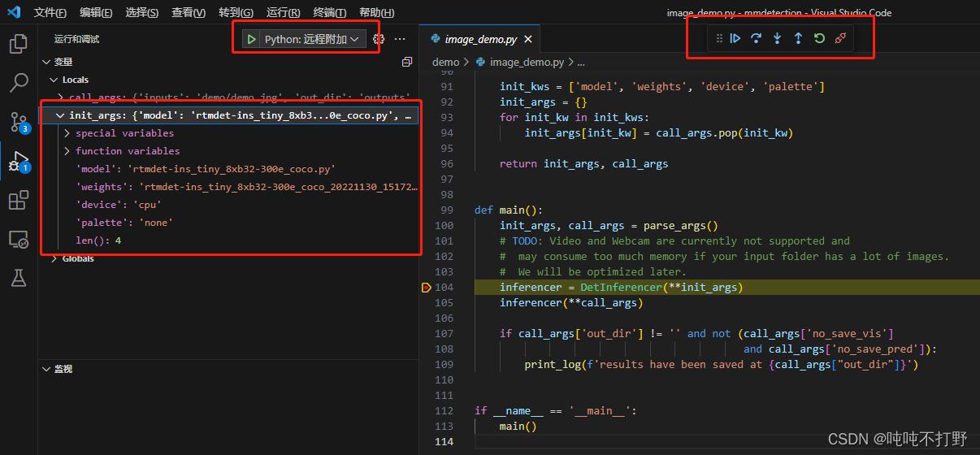Click the breakpoint marker at line 104
The height and width of the screenshot is (455, 980).
[426, 288]
